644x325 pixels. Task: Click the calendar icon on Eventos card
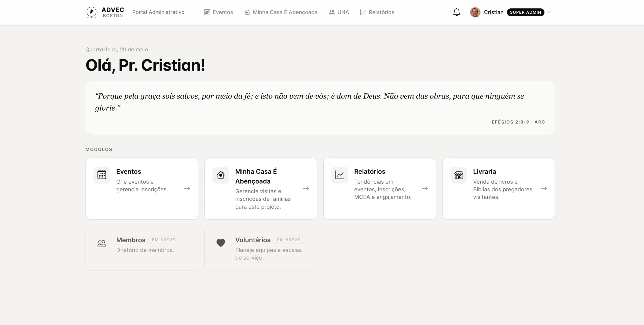(102, 175)
